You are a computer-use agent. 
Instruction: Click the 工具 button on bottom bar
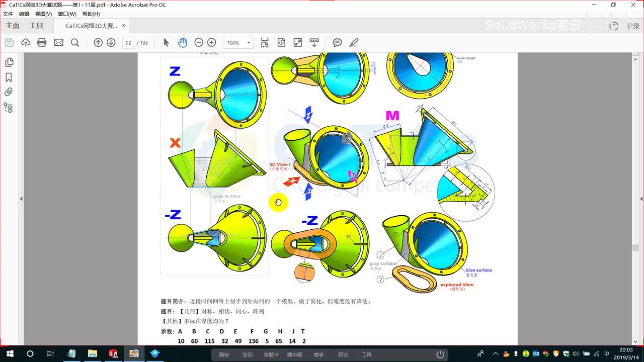click(367, 354)
